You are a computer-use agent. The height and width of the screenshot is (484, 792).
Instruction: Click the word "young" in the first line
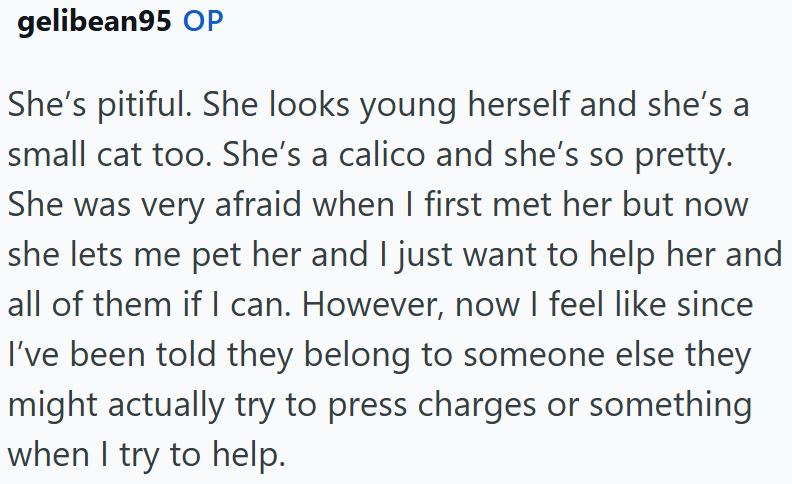[x=408, y=106]
